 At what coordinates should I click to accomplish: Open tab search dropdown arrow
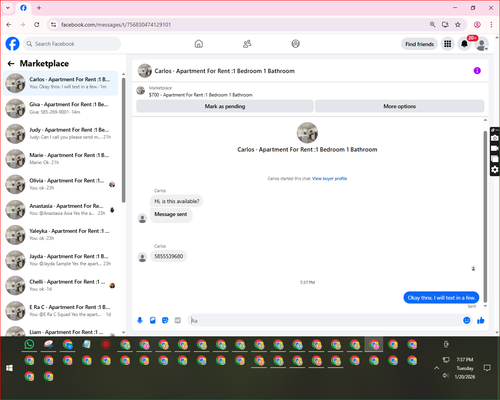click(8, 8)
